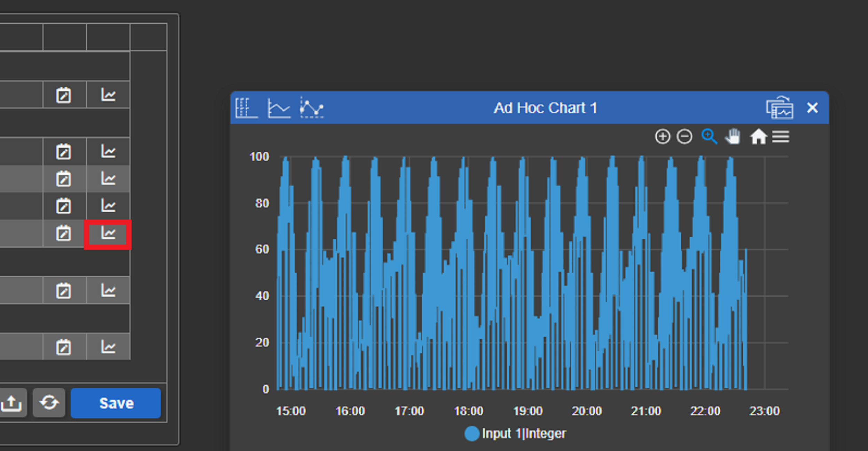Select the line chart style icon in chart header

click(279, 108)
